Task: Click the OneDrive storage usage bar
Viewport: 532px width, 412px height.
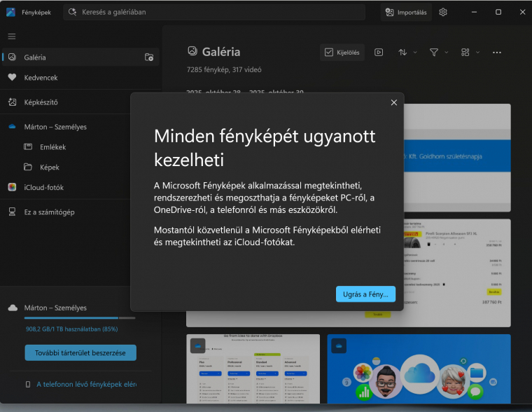Action: click(x=80, y=318)
